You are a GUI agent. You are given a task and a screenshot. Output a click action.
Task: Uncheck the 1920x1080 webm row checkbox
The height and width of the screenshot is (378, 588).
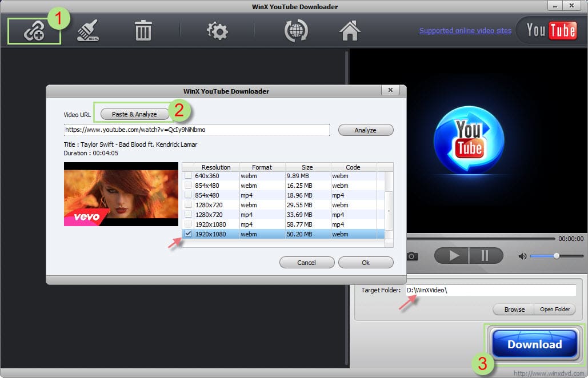(x=188, y=234)
